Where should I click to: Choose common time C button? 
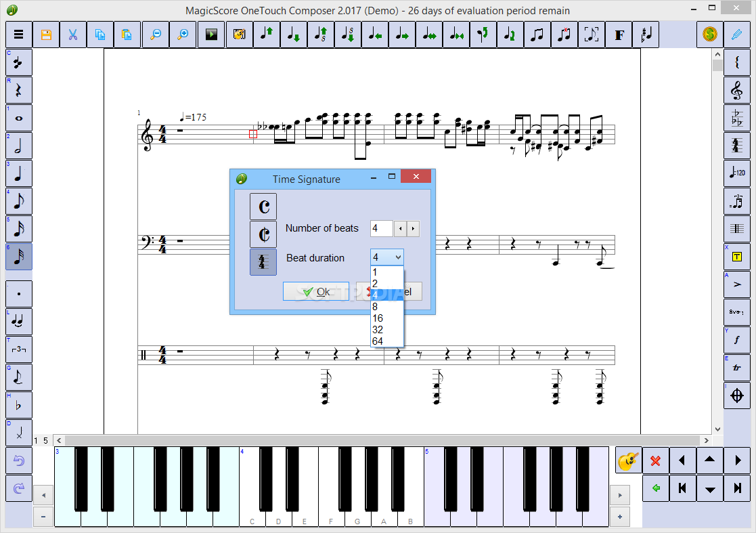[263, 207]
